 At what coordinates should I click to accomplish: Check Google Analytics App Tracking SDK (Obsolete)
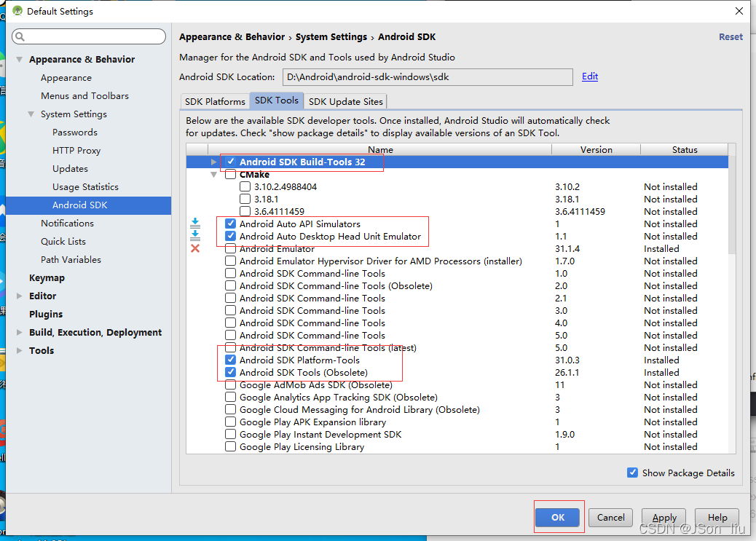[x=230, y=397]
